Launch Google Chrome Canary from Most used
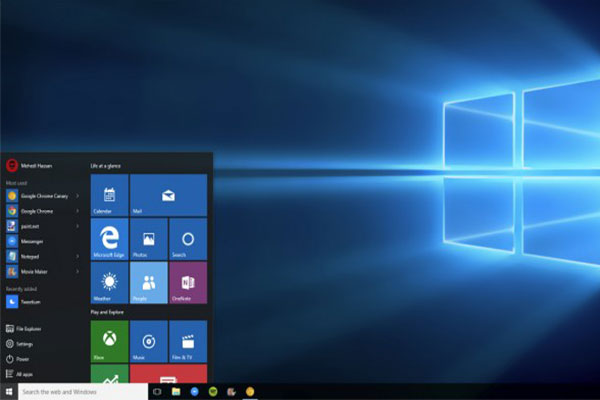The height and width of the screenshot is (400, 600). point(43,196)
